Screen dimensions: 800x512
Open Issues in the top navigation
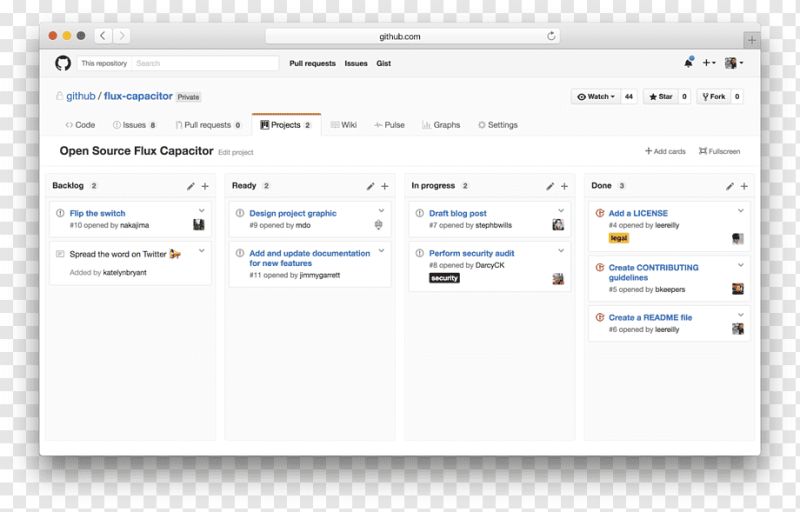tap(356, 63)
